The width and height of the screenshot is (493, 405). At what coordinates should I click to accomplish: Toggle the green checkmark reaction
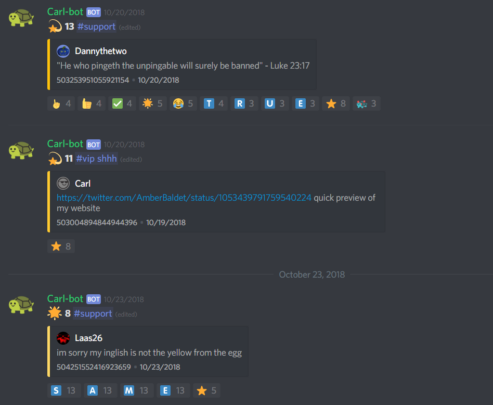122,104
